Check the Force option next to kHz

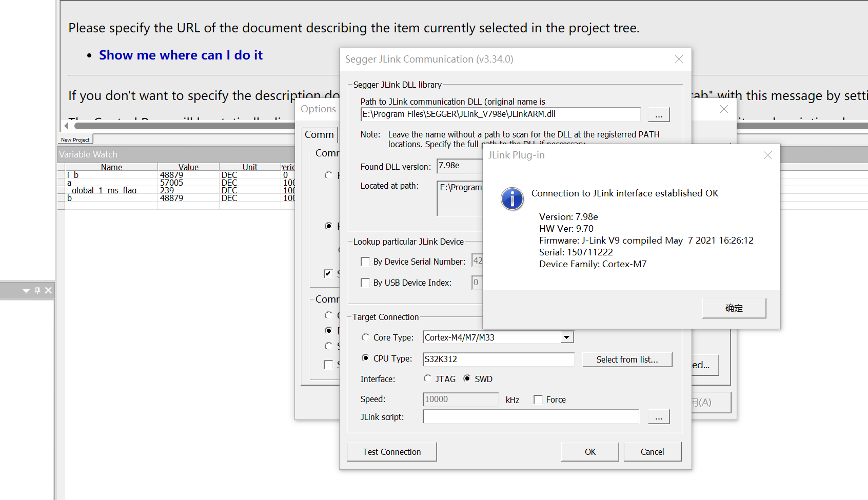pyautogui.click(x=538, y=399)
